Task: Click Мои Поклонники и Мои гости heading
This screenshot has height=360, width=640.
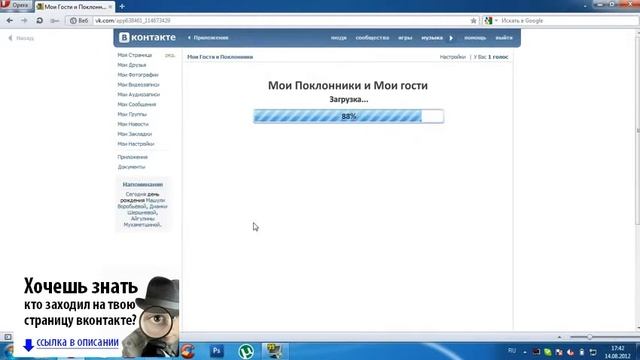Action: tap(348, 85)
